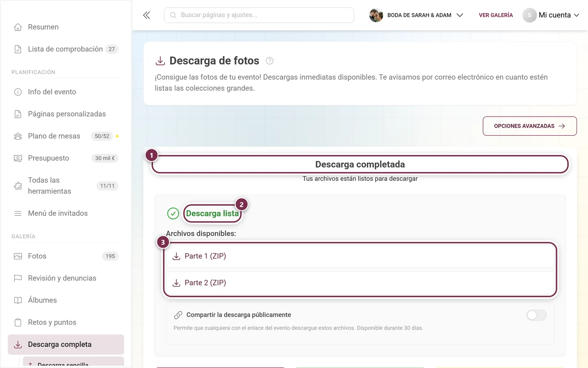This screenshot has height=368, width=588.
Task: Click the money icon for Presupuesto
Action: tap(18, 158)
